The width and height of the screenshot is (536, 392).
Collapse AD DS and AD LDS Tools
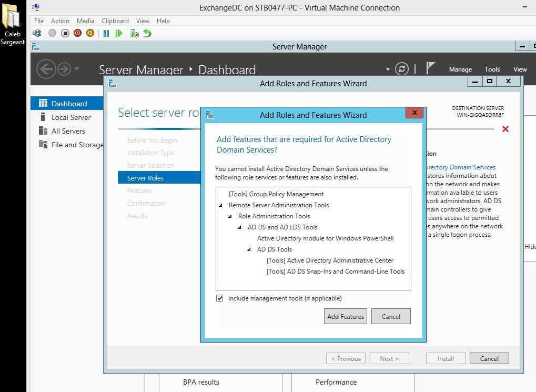point(239,227)
